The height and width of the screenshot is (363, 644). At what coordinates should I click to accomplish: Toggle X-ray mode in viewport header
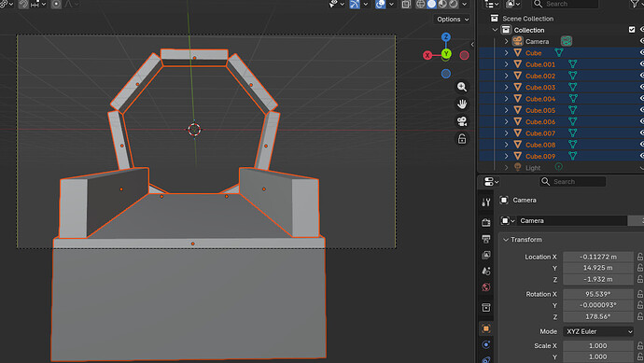click(x=406, y=4)
